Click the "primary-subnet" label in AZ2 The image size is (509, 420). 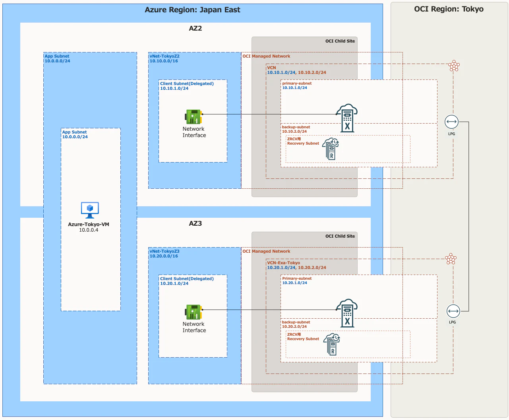click(x=297, y=83)
